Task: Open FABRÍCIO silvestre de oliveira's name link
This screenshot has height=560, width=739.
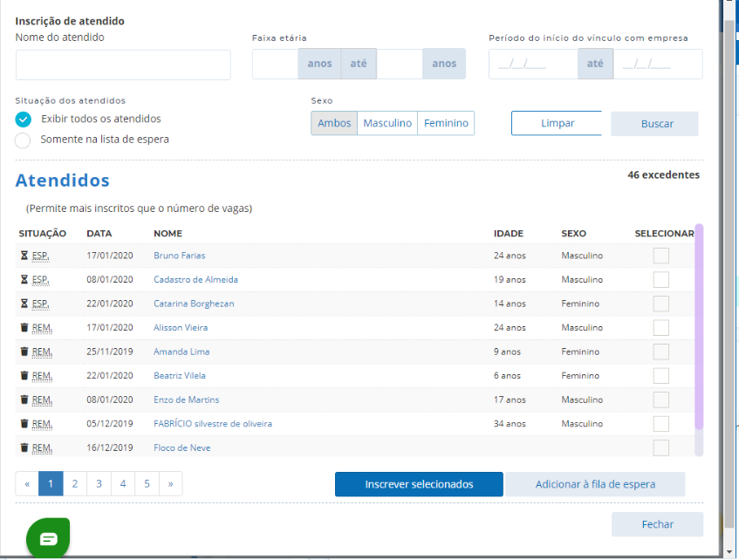Action: (x=212, y=424)
